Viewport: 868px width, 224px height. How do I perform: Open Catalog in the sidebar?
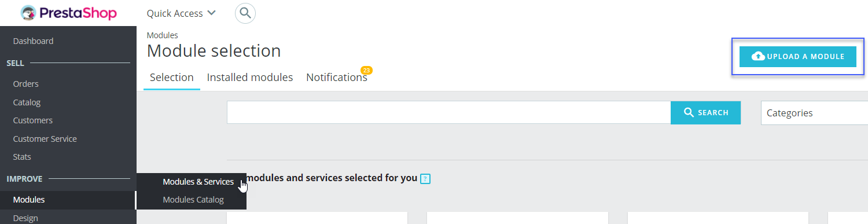(27, 102)
